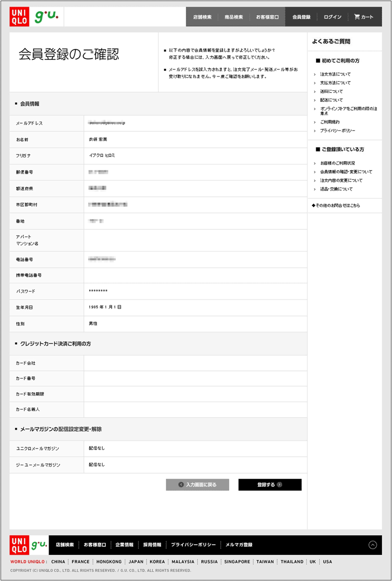392x581 pixels.
Task: Click the footer UNIQLO logo
Action: coord(19,545)
